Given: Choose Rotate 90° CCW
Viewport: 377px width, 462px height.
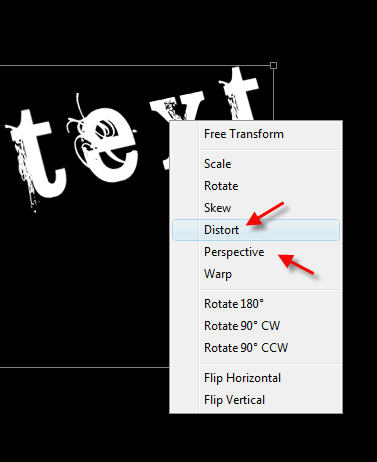Looking at the screenshot, I should 256,348.
